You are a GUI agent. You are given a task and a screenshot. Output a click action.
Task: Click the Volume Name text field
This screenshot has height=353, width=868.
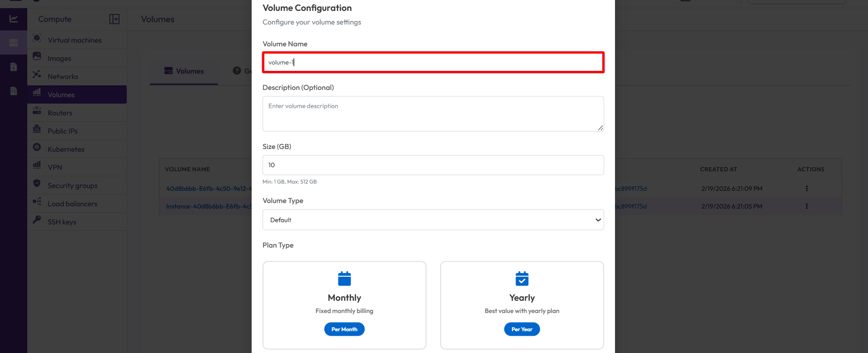coord(433,62)
